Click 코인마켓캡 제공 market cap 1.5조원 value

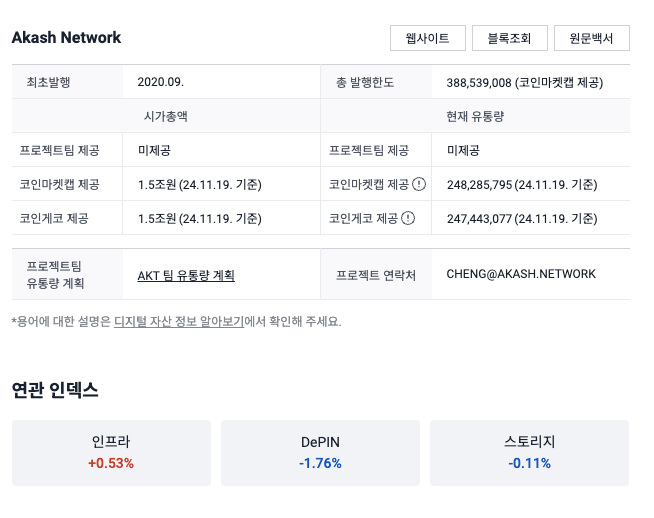199,184
